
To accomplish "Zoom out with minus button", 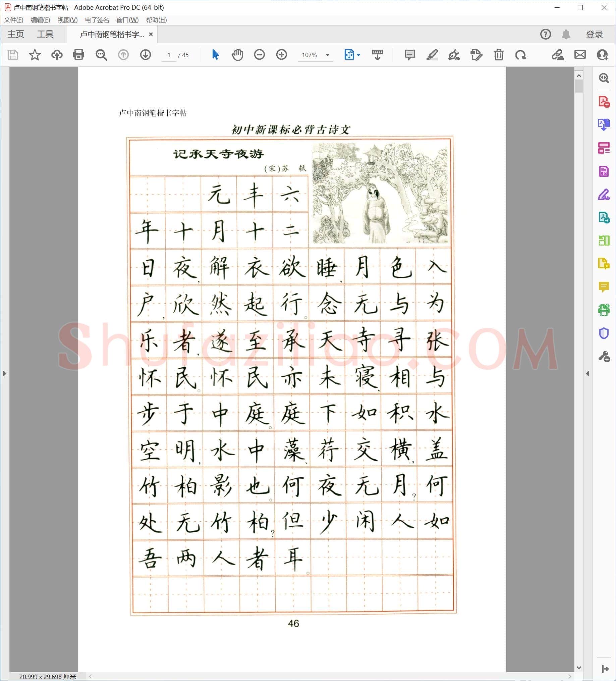I will click(259, 54).
